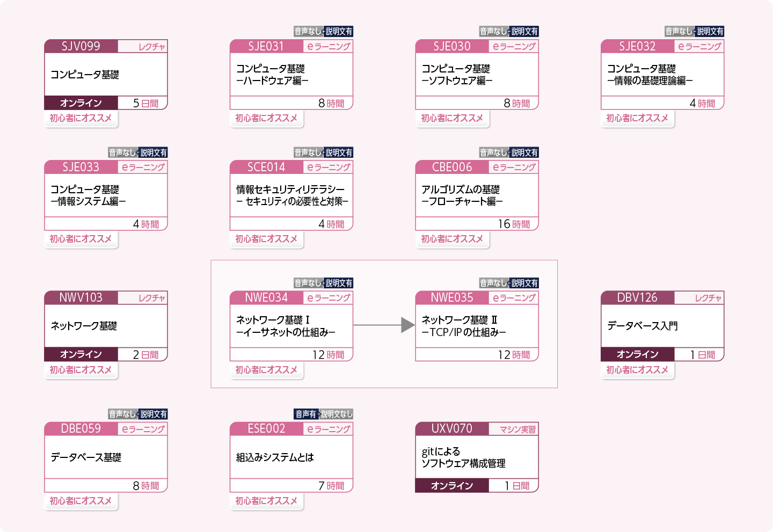The height and width of the screenshot is (532, 773).
Task: Click 音声なし説明文有 badge above SCE014
Action: pos(323,152)
